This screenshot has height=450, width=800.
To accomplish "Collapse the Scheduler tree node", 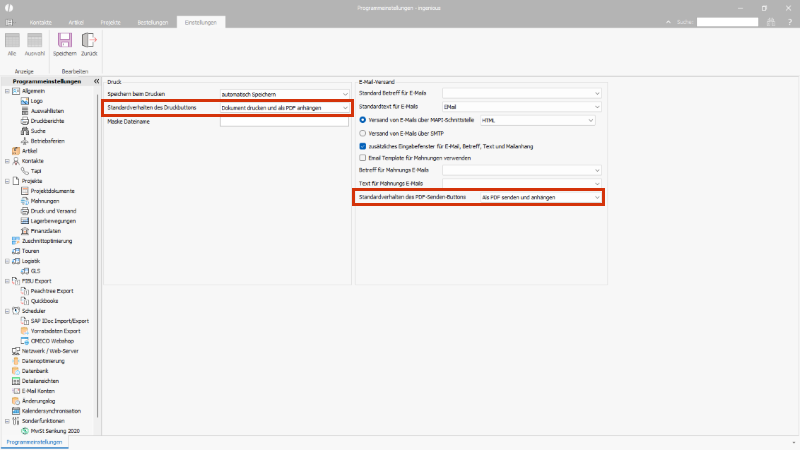I will (7, 311).
